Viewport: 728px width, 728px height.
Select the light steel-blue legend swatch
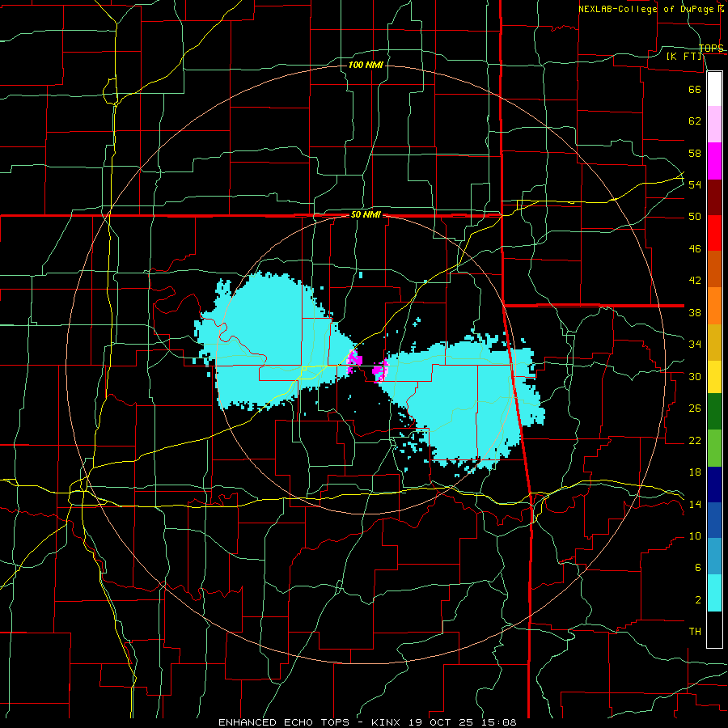(714, 557)
